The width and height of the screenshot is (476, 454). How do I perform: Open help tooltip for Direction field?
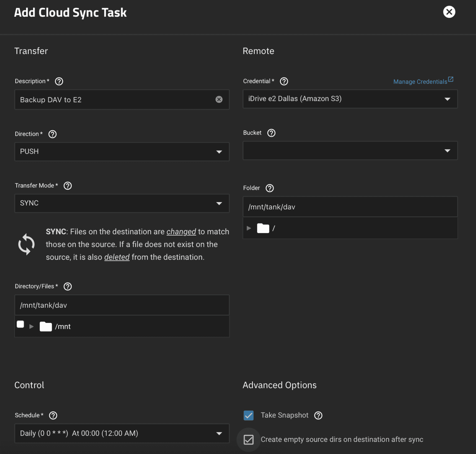[x=53, y=134]
